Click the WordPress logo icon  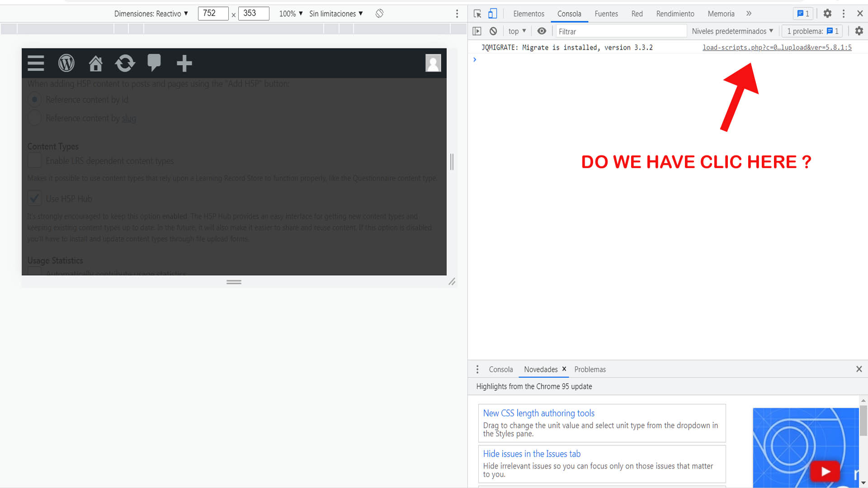(66, 63)
